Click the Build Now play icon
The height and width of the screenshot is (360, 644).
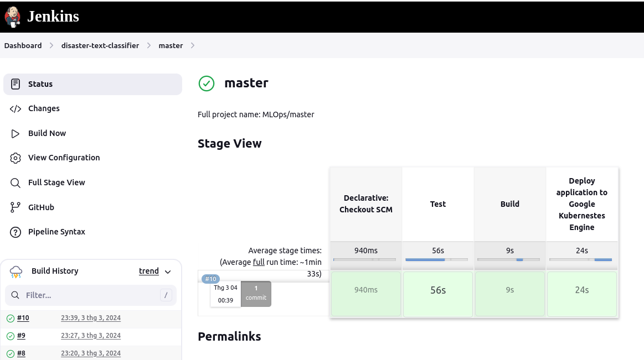point(15,134)
